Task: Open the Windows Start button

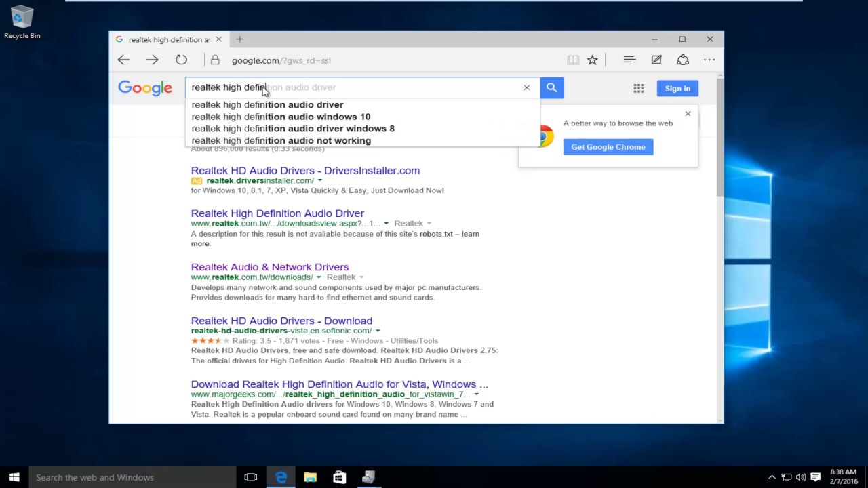Action: tap(14, 477)
